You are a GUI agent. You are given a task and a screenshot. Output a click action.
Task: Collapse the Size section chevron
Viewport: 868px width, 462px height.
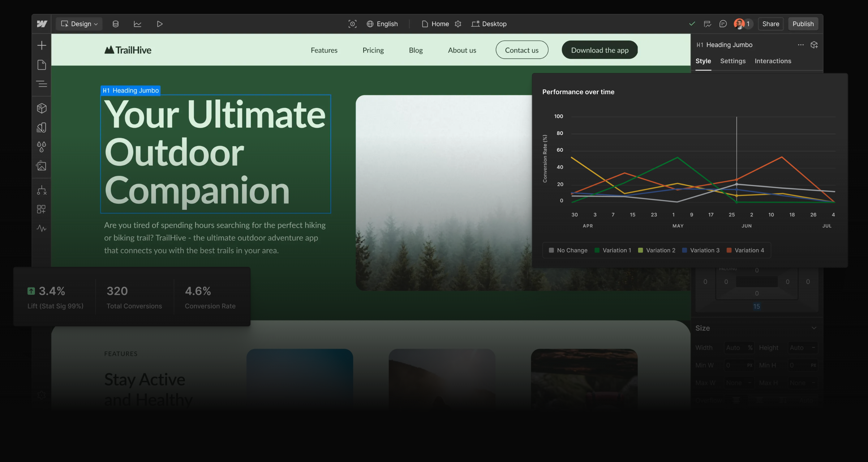[814, 328]
